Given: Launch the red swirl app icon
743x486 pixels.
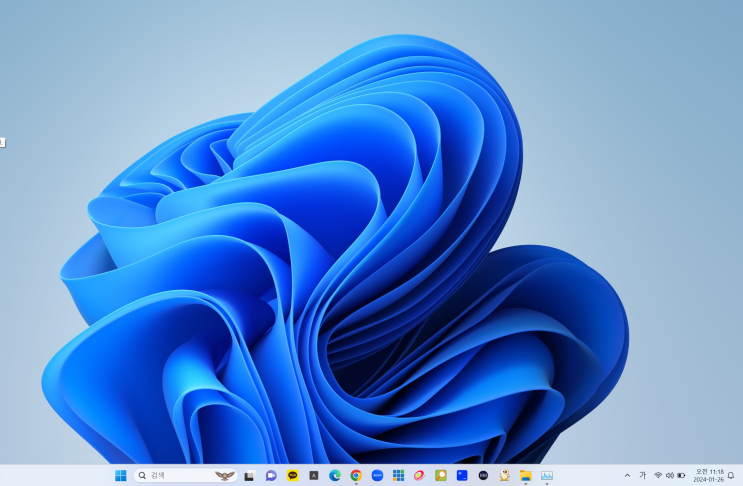Looking at the screenshot, I should click(x=419, y=476).
